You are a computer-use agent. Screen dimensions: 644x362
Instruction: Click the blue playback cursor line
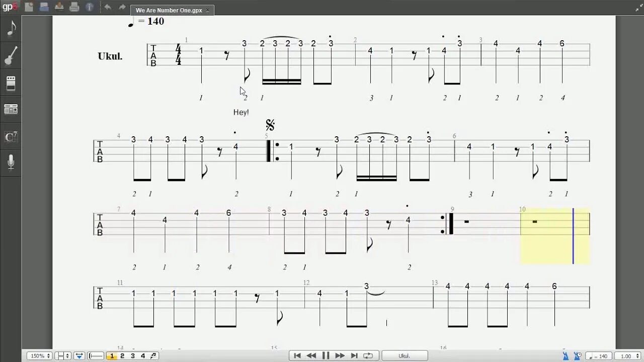click(x=573, y=236)
